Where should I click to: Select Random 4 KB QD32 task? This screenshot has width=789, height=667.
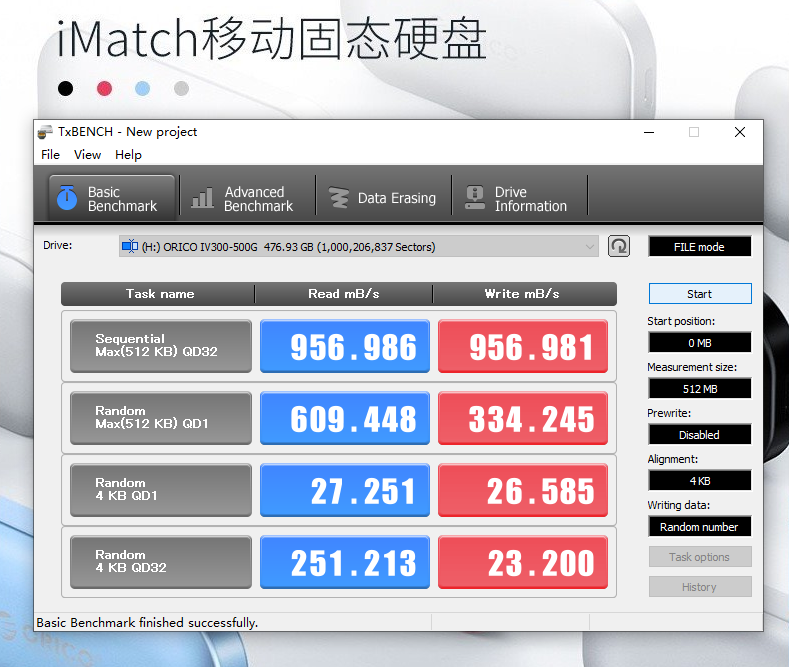coord(161,562)
